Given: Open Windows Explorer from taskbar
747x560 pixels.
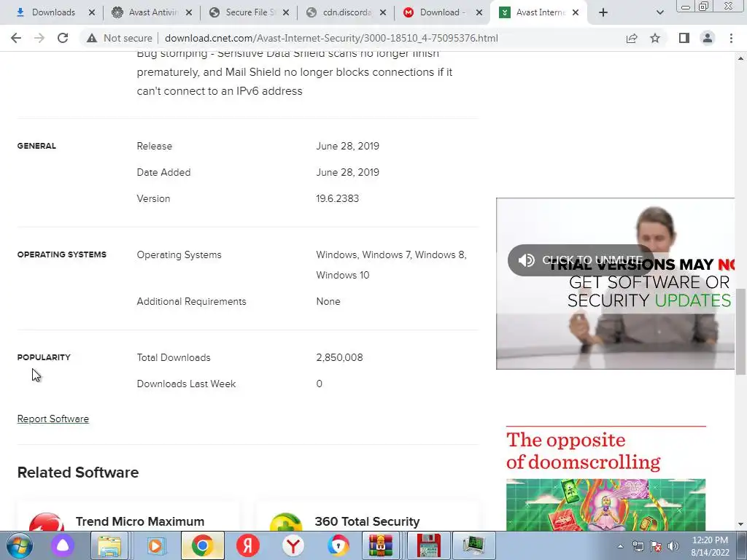Looking at the screenshot, I should (109, 545).
